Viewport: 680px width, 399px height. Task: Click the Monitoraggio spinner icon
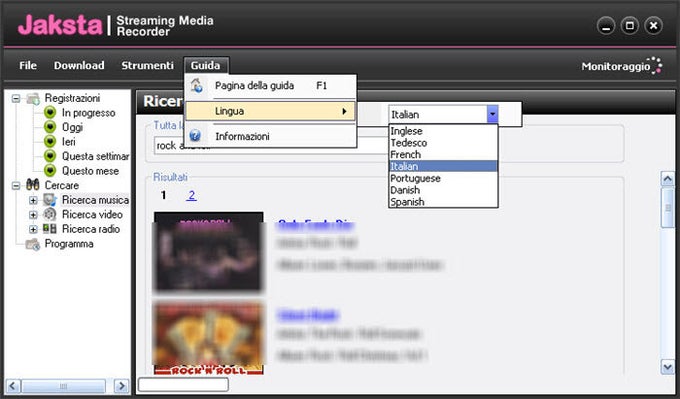[x=655, y=65]
